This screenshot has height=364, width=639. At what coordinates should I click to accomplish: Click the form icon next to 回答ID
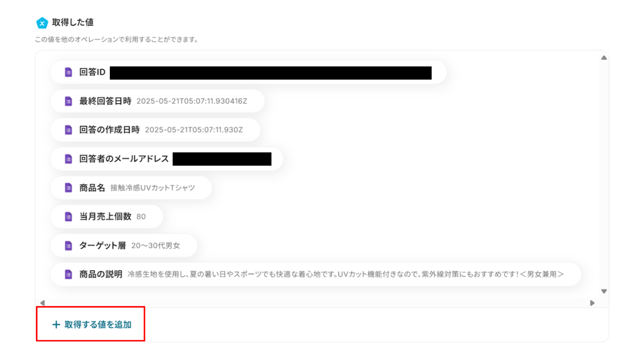coord(68,72)
